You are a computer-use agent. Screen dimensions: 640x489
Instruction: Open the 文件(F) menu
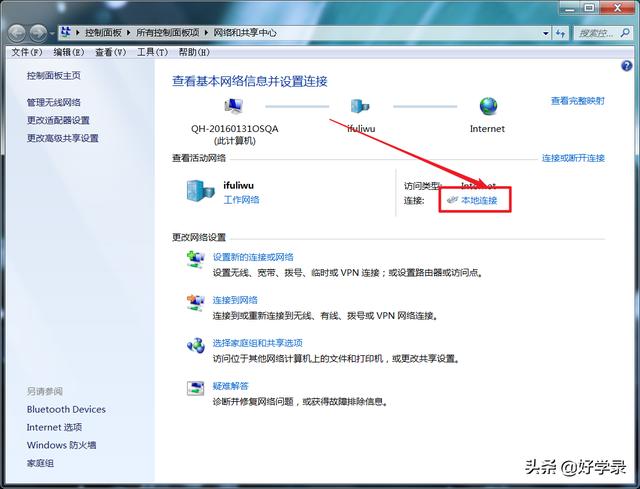[27, 52]
